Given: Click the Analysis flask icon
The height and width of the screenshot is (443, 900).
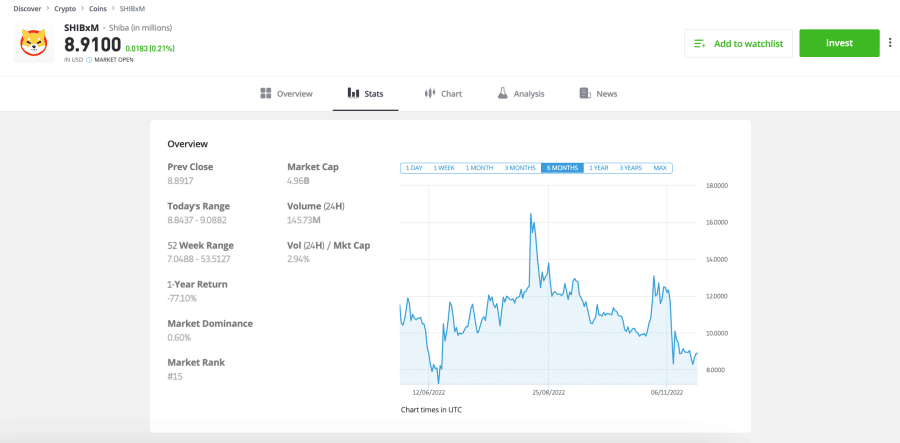Looking at the screenshot, I should (x=503, y=94).
